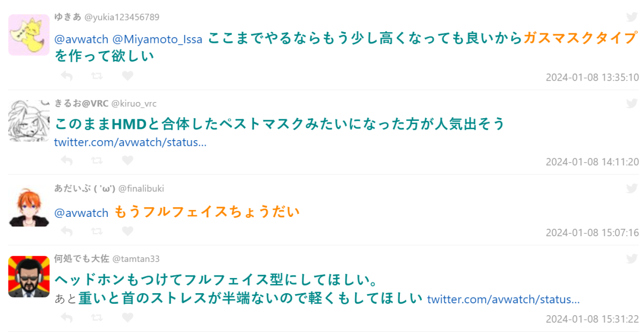Open Twitter bird icon on tamtan33 tweet
The width and height of the screenshot is (644, 335).
point(632,259)
